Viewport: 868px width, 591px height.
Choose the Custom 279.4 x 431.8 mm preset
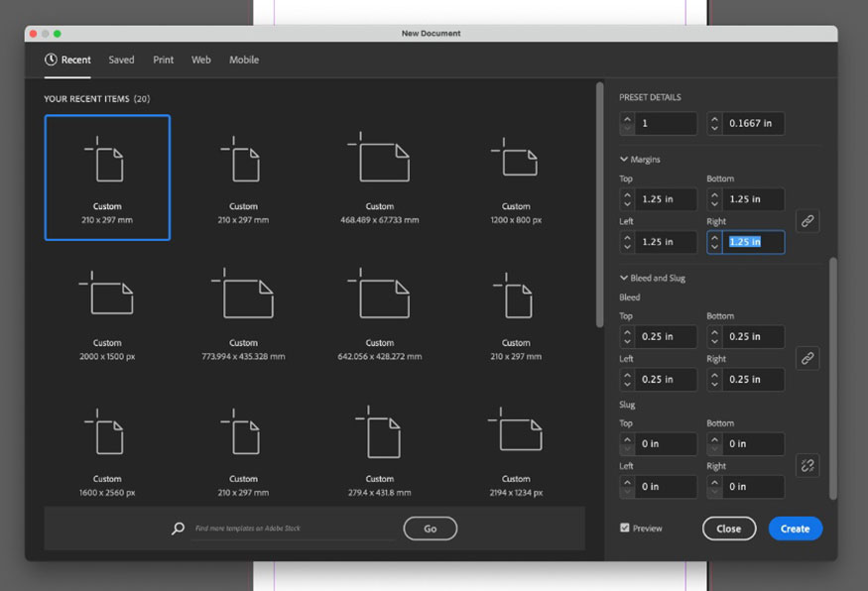(x=380, y=450)
